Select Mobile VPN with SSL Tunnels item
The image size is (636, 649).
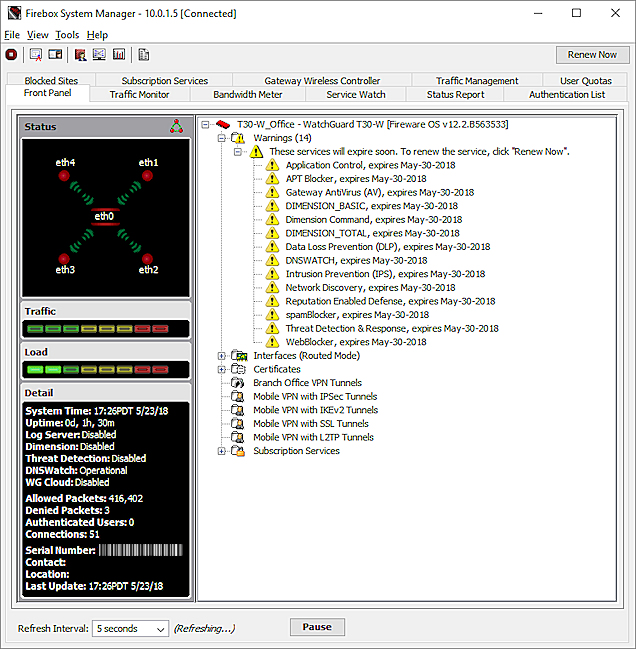[310, 424]
